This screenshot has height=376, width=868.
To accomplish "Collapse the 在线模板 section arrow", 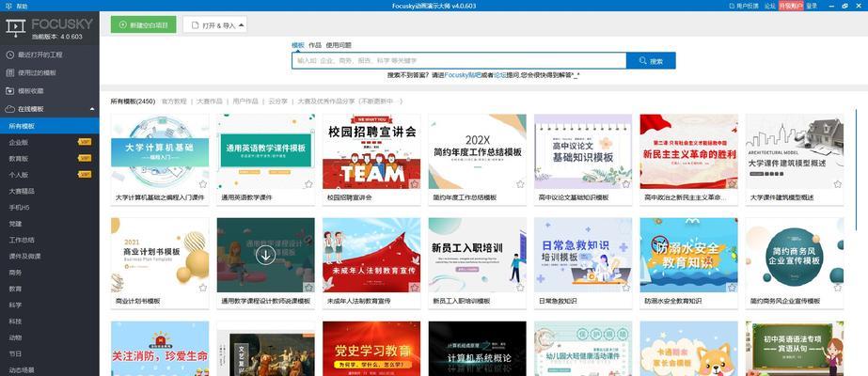I will 92,109.
